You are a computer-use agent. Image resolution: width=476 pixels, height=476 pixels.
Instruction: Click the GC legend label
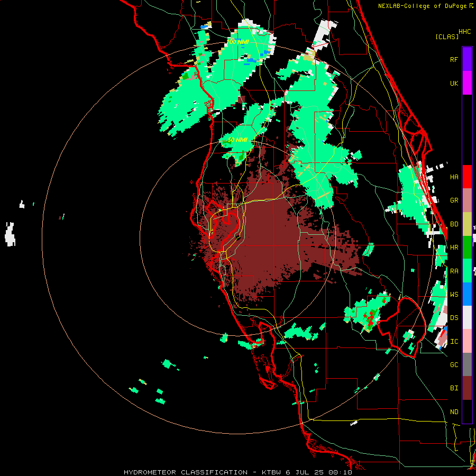454,364
